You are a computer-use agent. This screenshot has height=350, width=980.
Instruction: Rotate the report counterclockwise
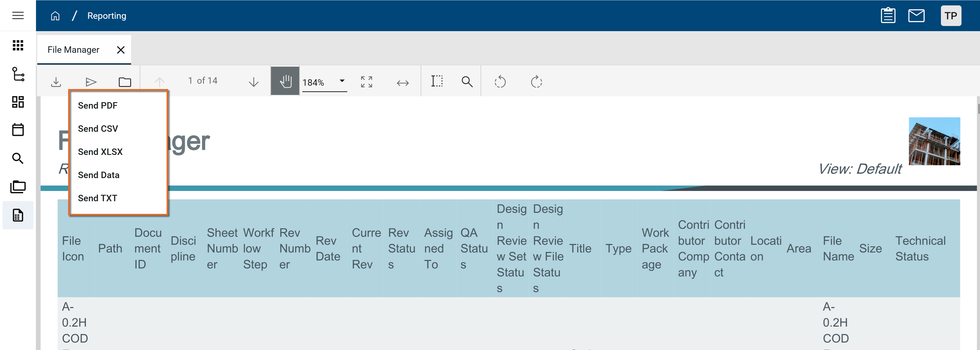pyautogui.click(x=500, y=82)
